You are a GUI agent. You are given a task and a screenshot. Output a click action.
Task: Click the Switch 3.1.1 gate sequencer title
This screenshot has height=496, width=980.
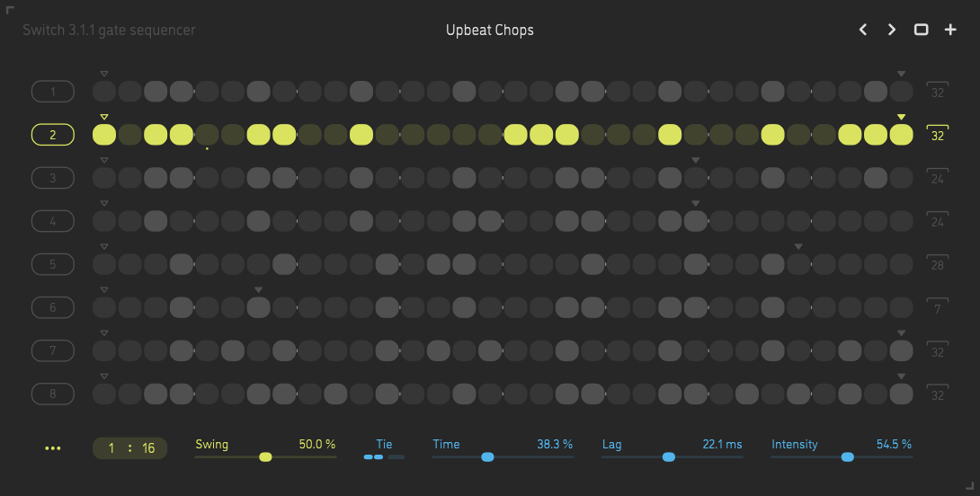click(x=109, y=31)
